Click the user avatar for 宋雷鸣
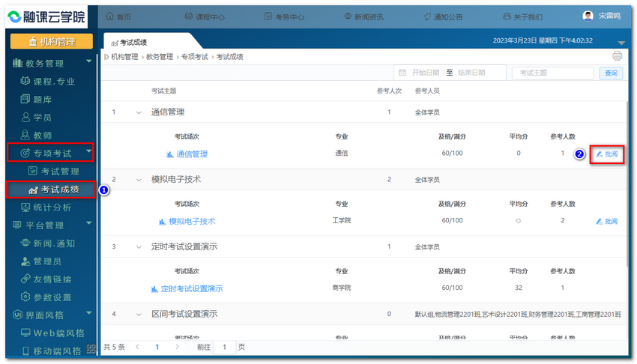 tap(588, 16)
